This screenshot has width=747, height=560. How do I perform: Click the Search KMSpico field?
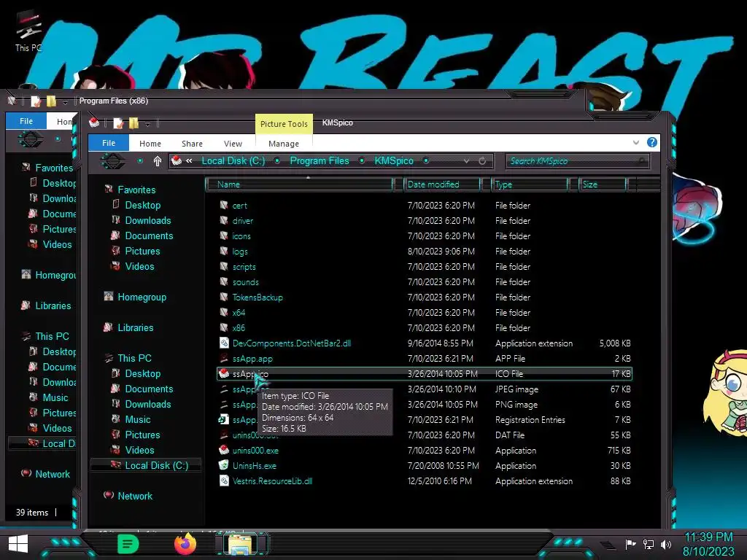click(578, 161)
